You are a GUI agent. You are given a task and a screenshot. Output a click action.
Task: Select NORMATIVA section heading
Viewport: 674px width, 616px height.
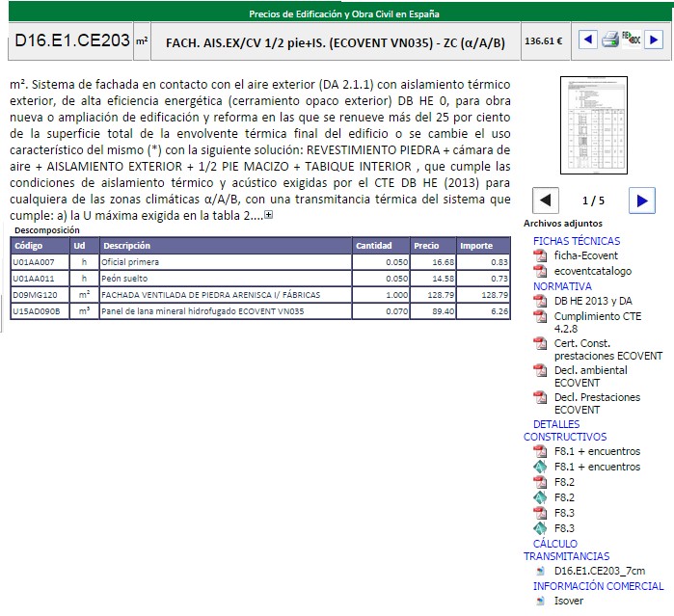click(x=562, y=286)
